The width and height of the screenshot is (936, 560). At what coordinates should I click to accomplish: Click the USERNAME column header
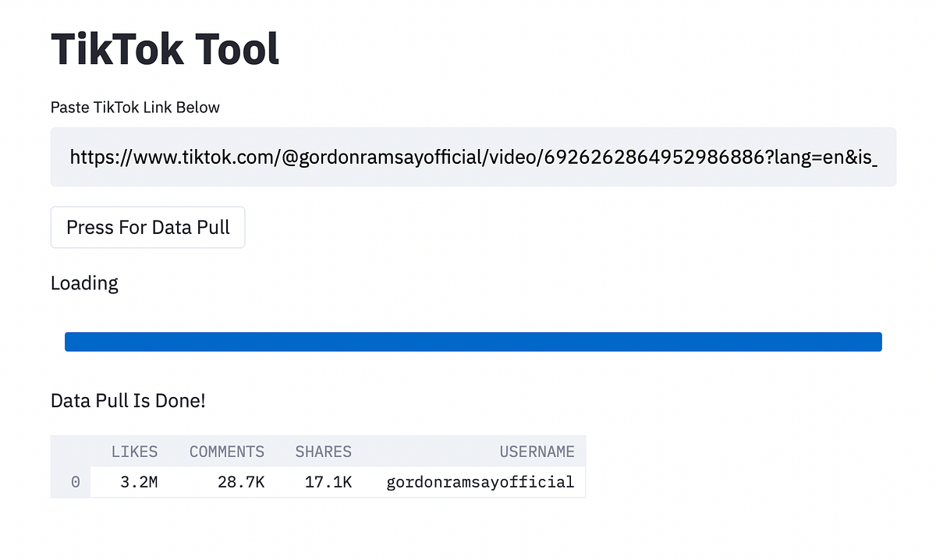[537, 452]
